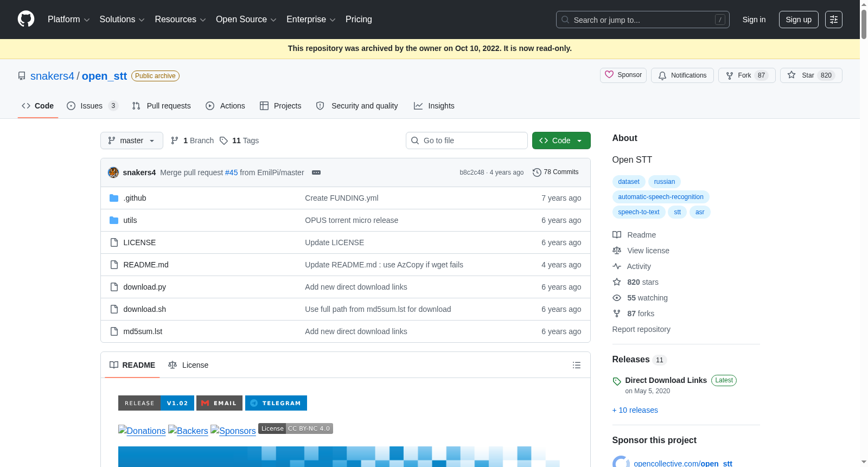This screenshot has height=467, width=868.
Task: Open the Actions tab
Action: click(x=225, y=106)
